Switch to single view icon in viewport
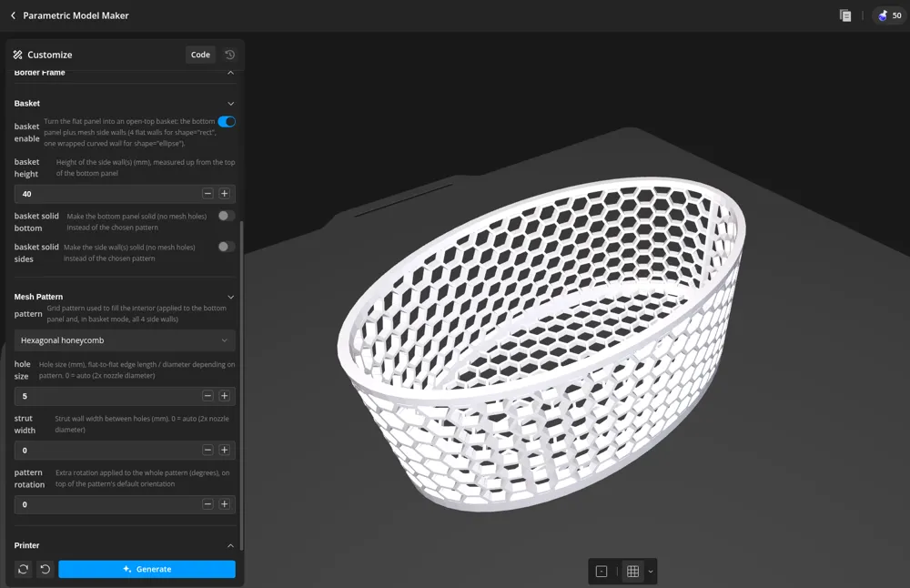 click(602, 572)
